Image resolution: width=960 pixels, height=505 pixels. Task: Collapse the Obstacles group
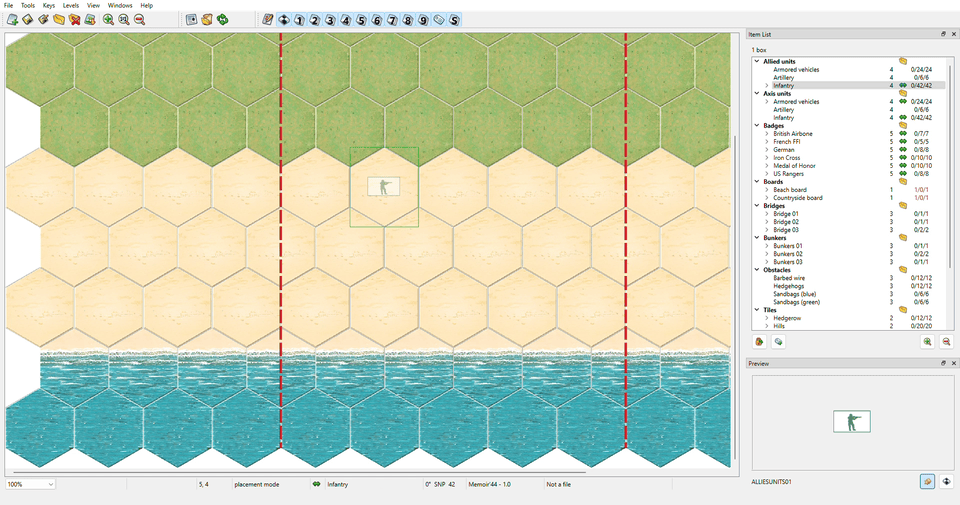tap(757, 270)
